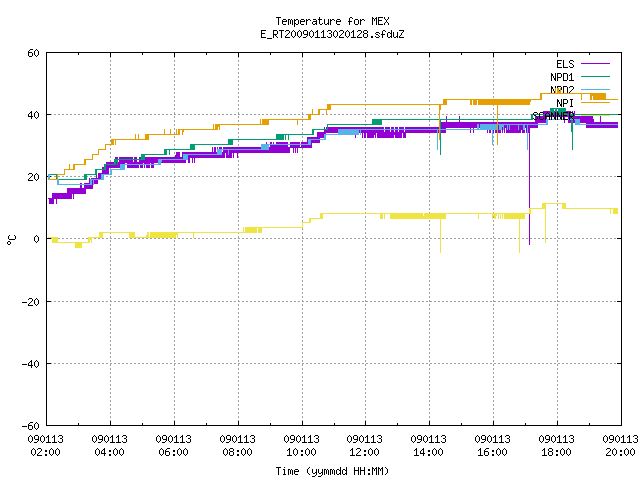Click the deep purple ELS spike dropping to zero
Viewport: 640px width, 480px height.
tap(529, 188)
